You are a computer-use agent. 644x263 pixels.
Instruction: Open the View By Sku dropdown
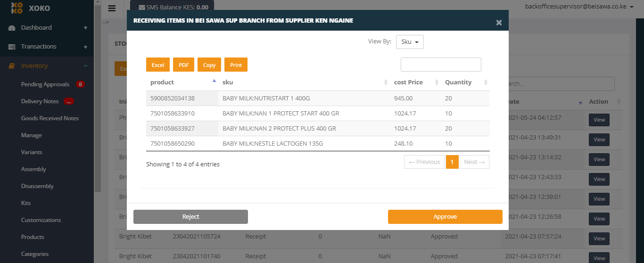click(410, 42)
